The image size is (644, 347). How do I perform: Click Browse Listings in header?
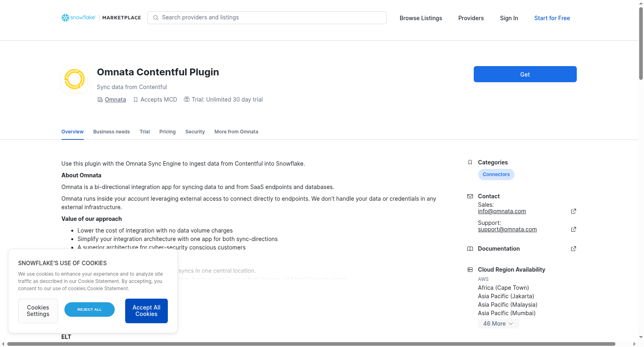pyautogui.click(x=421, y=18)
